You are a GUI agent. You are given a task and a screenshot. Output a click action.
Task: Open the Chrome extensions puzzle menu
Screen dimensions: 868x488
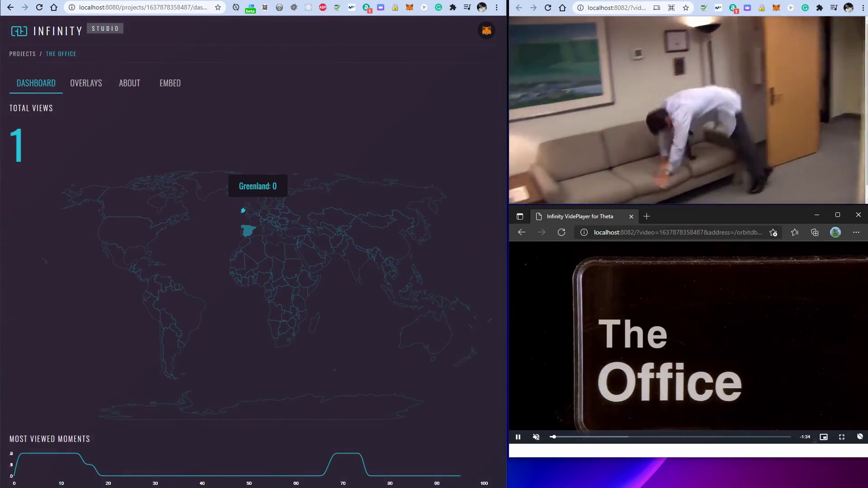453,8
